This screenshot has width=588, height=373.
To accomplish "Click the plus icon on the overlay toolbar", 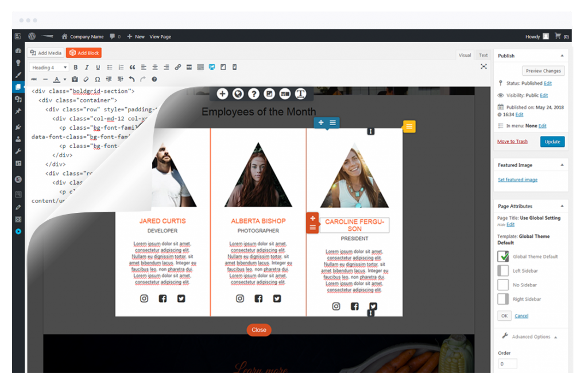I will click(x=223, y=94).
